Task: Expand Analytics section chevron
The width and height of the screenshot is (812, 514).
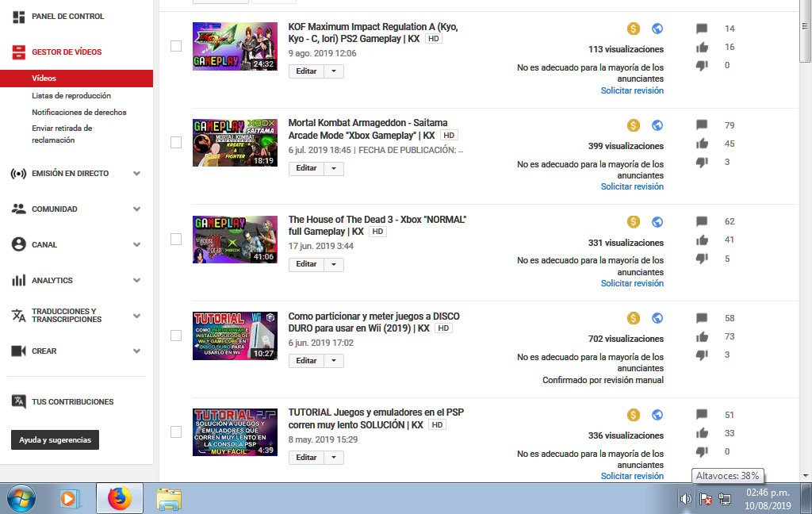Action: 136,280
